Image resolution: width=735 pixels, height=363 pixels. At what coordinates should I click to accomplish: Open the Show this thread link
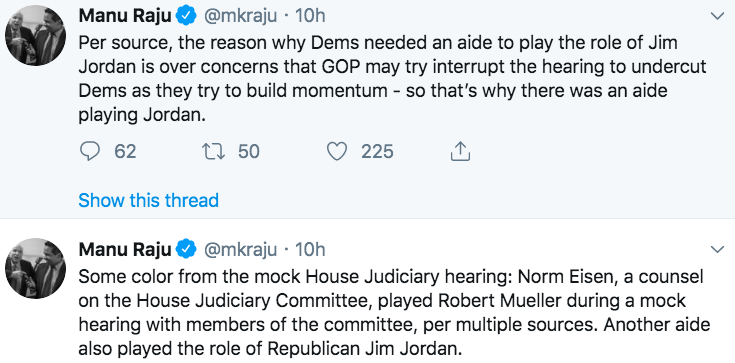click(149, 200)
